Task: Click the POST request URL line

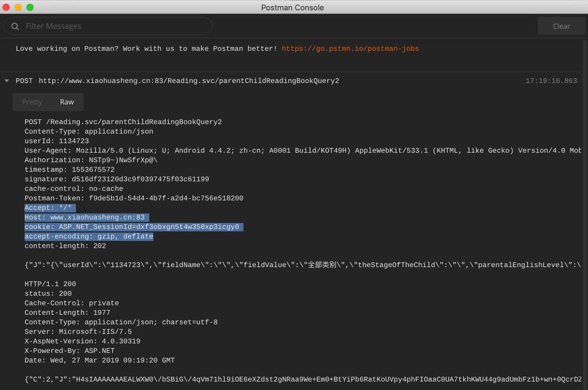Action: (188, 81)
